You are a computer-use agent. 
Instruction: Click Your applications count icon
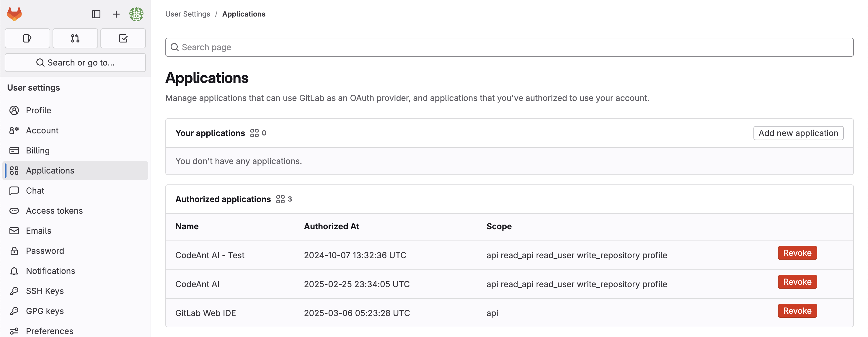click(x=254, y=133)
